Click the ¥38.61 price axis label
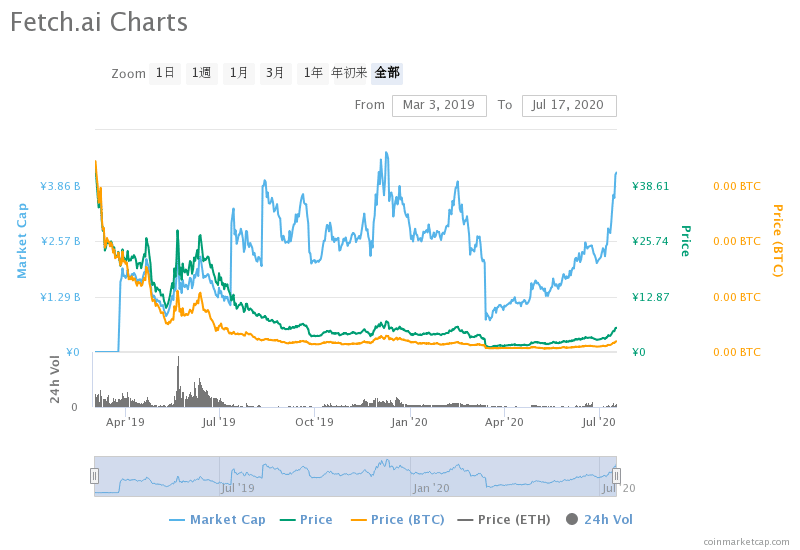 pos(651,186)
